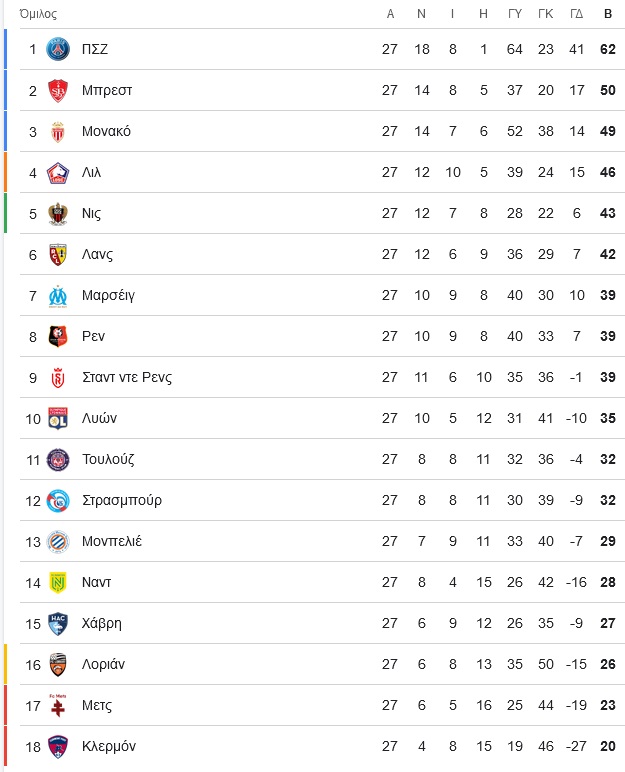Click the Λοριάν team name

tap(103, 665)
